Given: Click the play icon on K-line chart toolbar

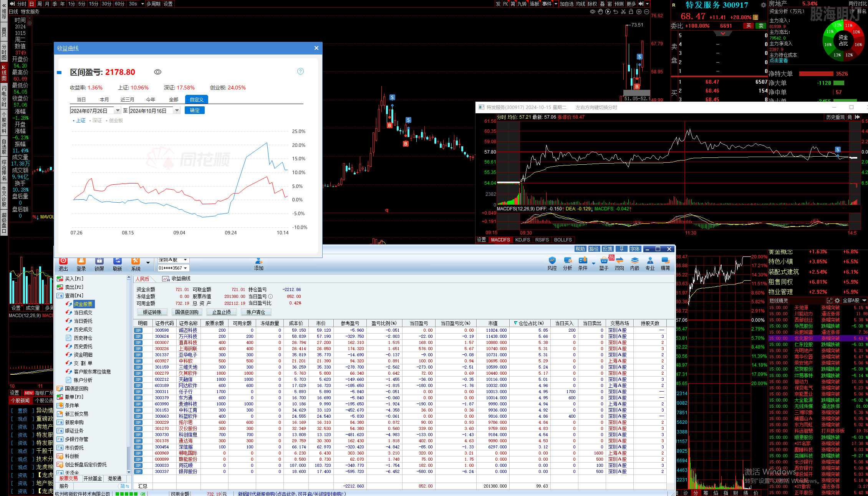Looking at the screenshot, I should pyautogui.click(x=608, y=12).
